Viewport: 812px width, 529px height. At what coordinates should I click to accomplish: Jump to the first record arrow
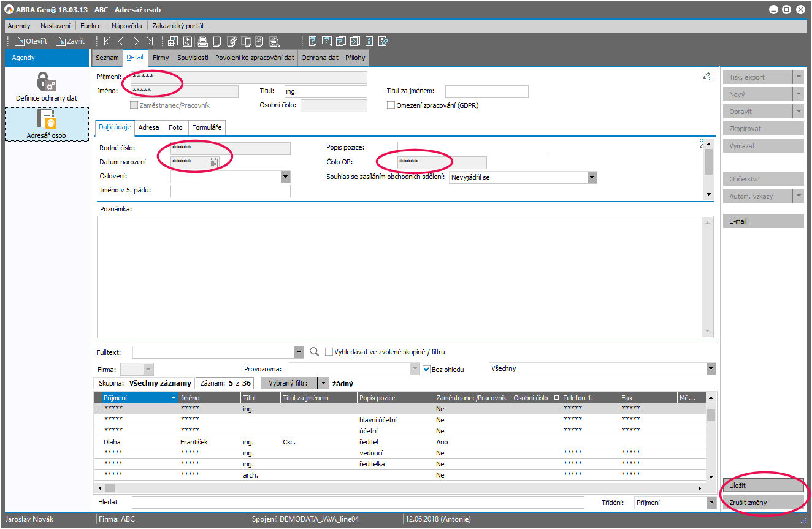pyautogui.click(x=107, y=42)
